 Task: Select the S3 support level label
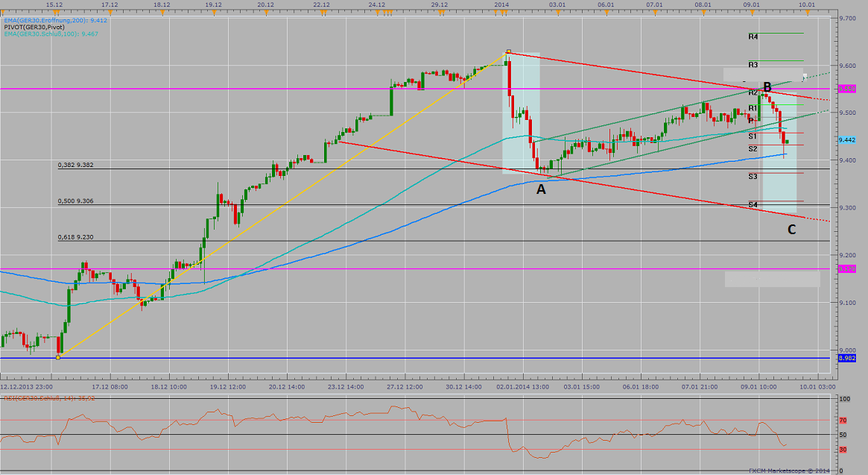coord(751,176)
